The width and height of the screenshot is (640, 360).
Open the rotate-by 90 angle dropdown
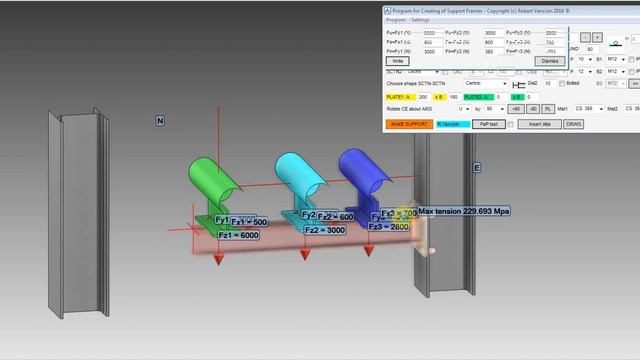(496, 109)
